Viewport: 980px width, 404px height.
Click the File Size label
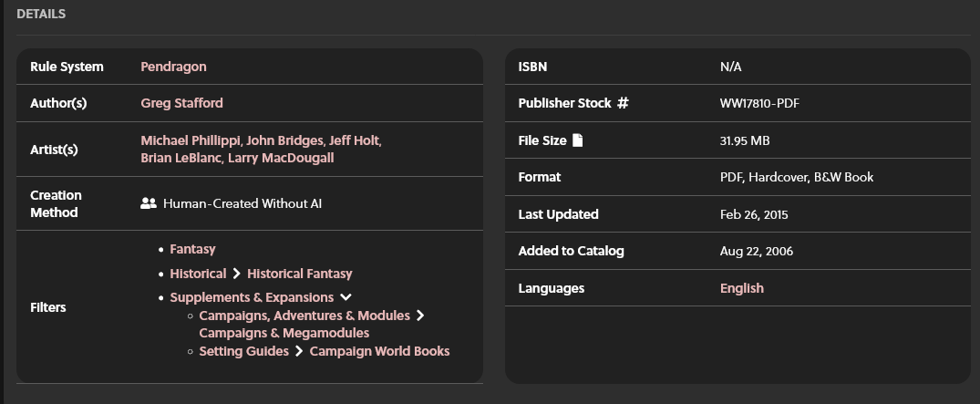[x=542, y=140]
